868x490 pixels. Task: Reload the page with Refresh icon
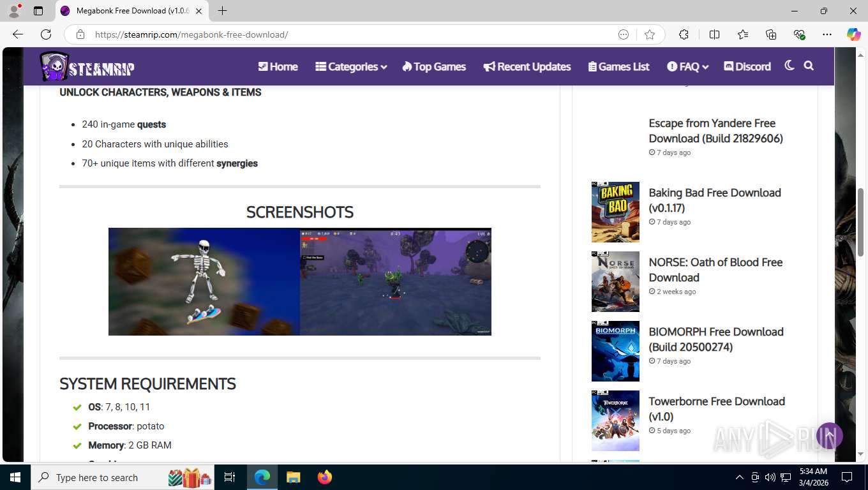[46, 34]
